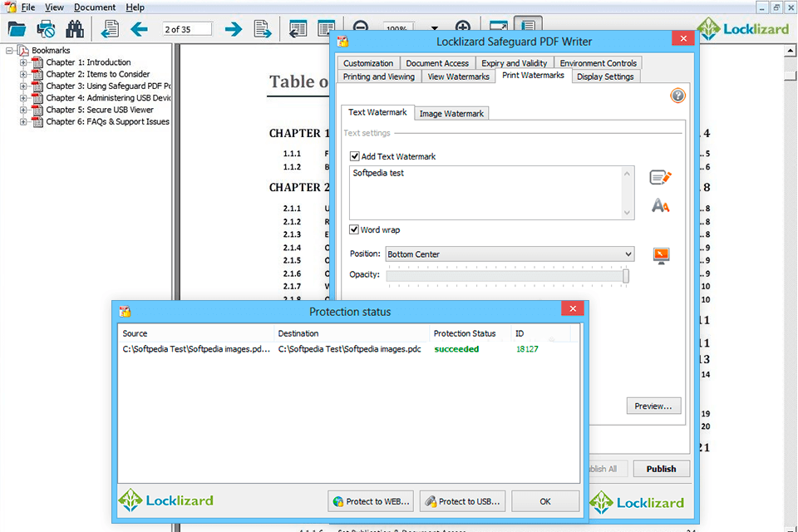Jump to last page with the page-forward icon

[263, 29]
